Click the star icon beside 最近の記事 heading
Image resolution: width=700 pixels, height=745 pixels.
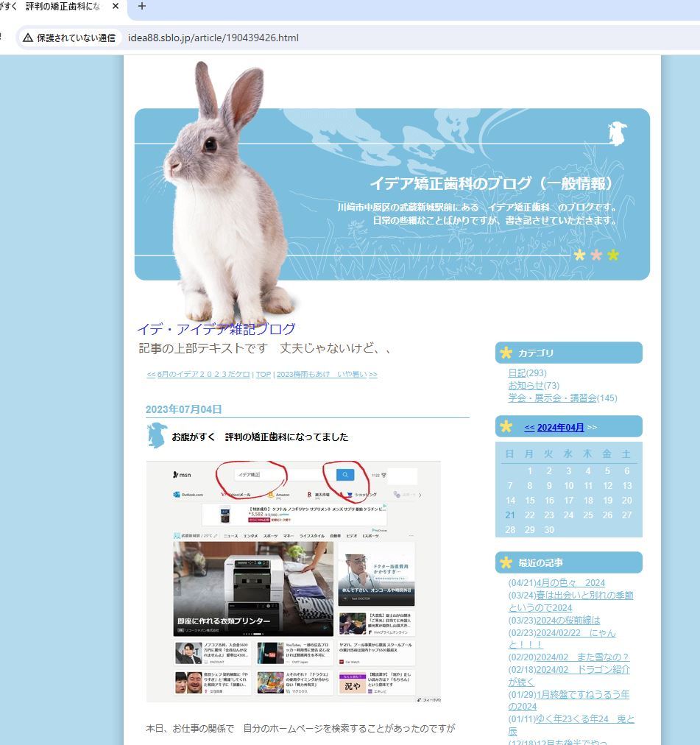click(506, 562)
